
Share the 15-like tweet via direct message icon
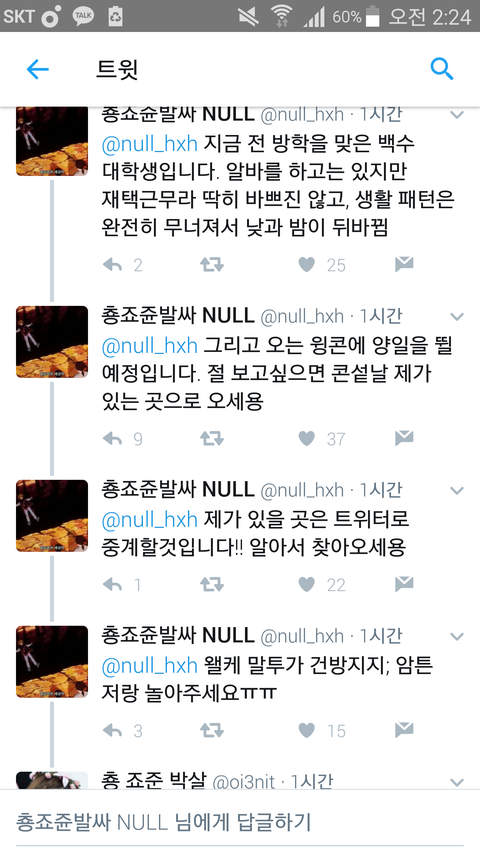point(404,730)
